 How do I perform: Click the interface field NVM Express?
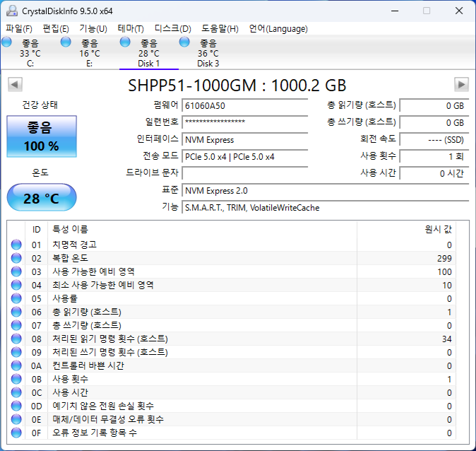pos(244,140)
